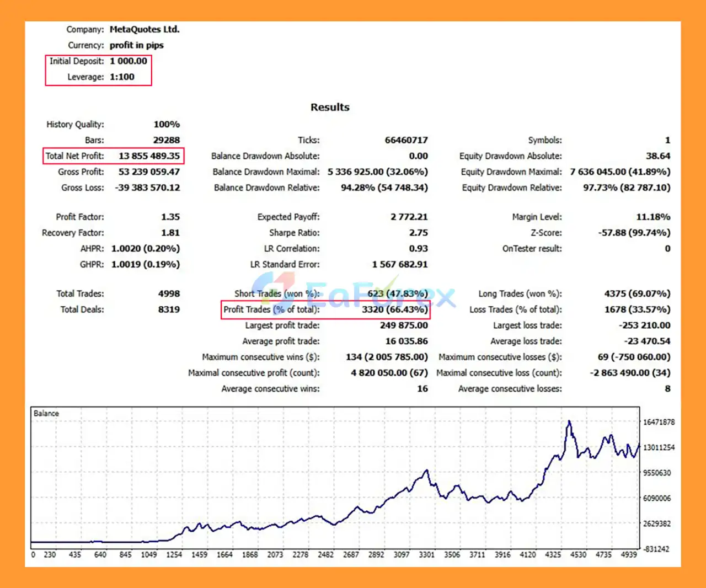Click the Balance Drawdown Maximal value
Screen dimensions: 706x588
click(x=377, y=172)
